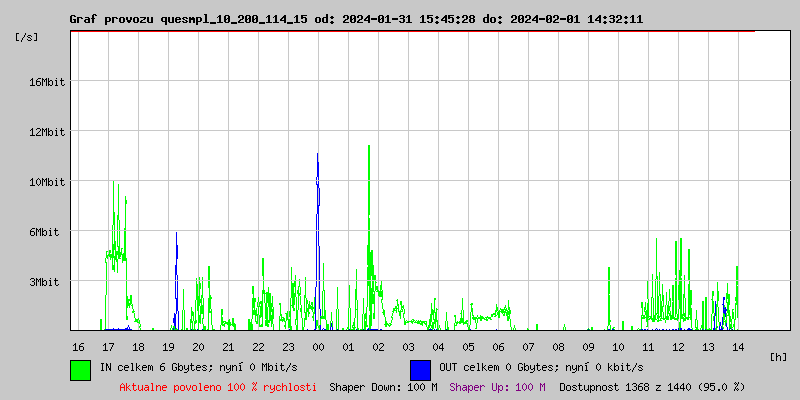Click the green IN legend swatch
Viewport: 800px width, 400px height.
80,369
